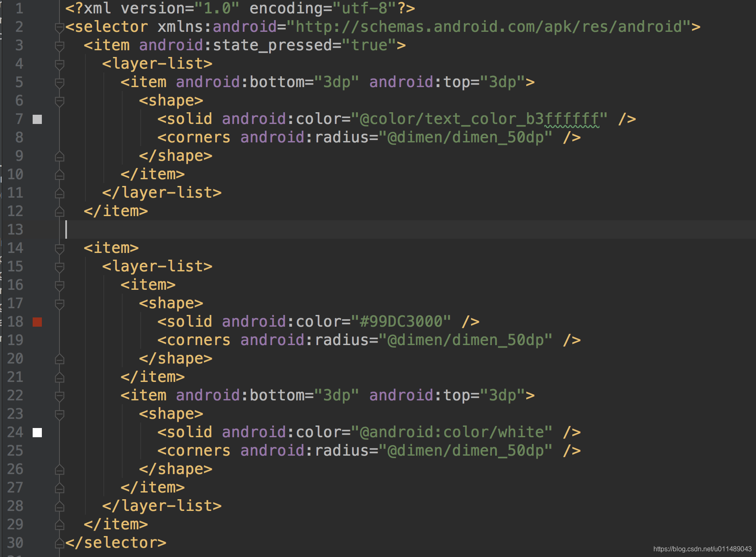Click the dimen_50dp value on line 8
This screenshot has width=756, height=557.
tap(465, 137)
